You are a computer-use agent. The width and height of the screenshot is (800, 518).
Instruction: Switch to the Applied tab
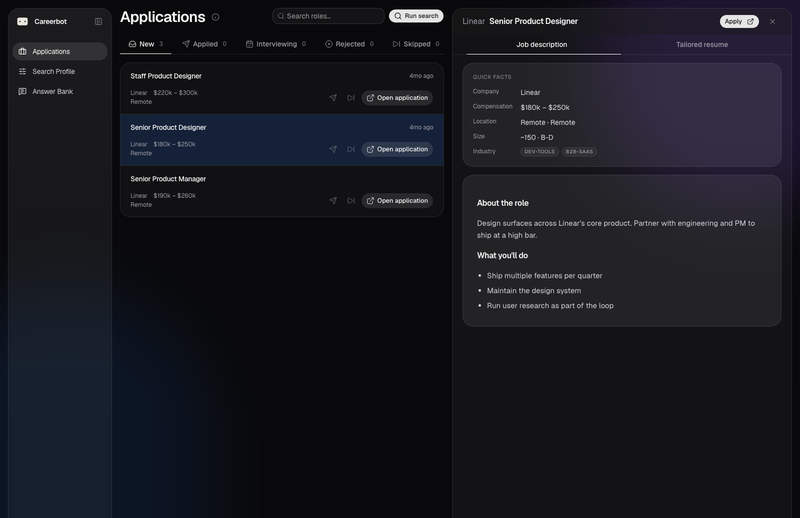pyautogui.click(x=204, y=44)
